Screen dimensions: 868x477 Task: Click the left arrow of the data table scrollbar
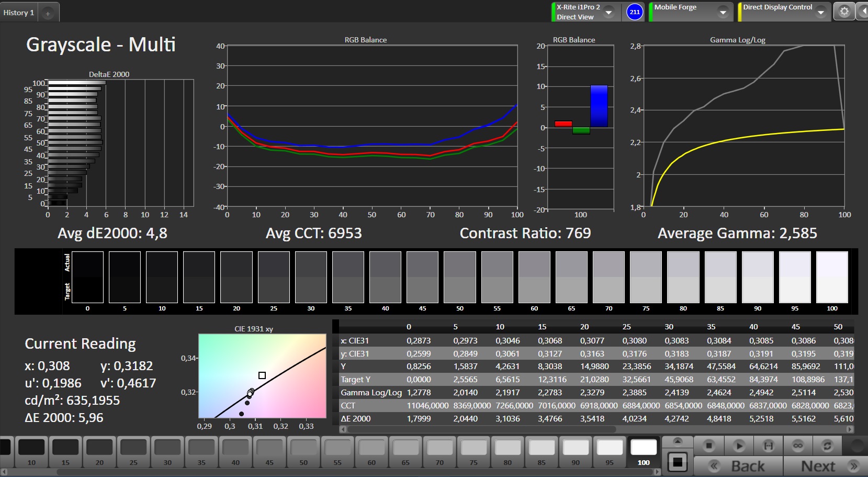343,429
